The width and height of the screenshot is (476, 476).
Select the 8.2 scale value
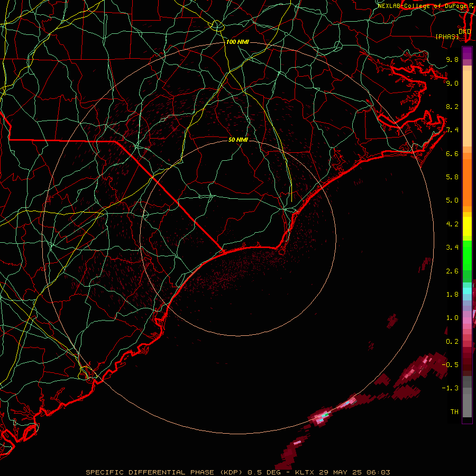coord(452,106)
